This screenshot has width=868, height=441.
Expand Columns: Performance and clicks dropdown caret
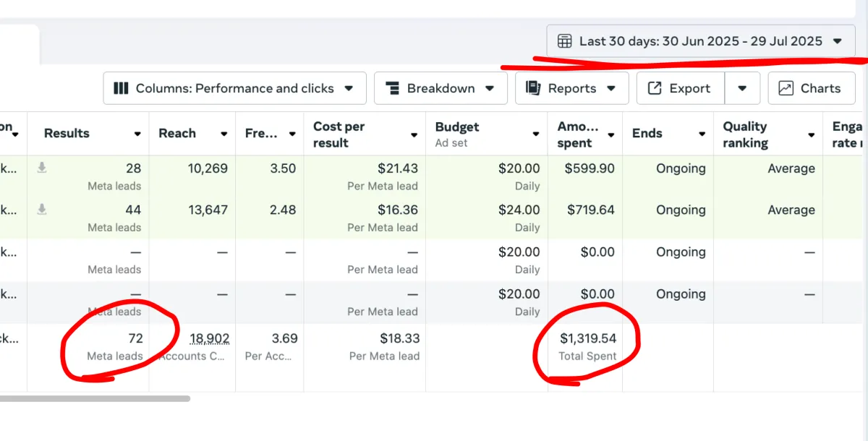click(349, 88)
